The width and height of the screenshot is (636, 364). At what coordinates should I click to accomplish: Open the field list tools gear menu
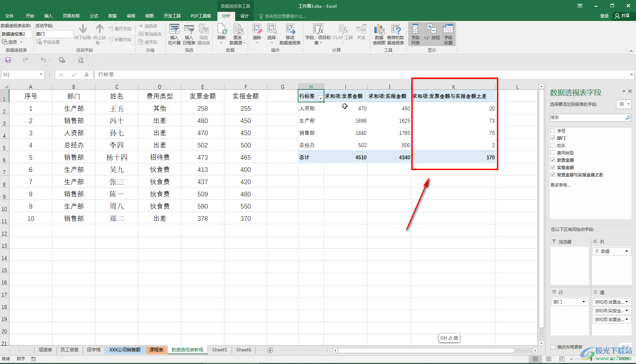tap(623, 104)
